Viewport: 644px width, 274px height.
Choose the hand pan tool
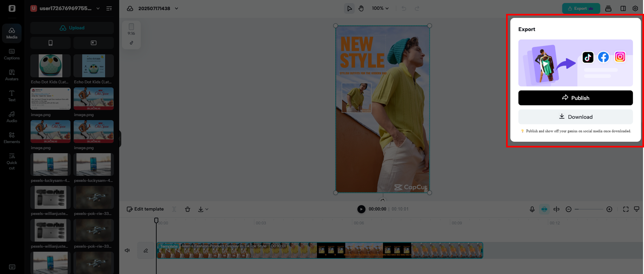click(361, 8)
